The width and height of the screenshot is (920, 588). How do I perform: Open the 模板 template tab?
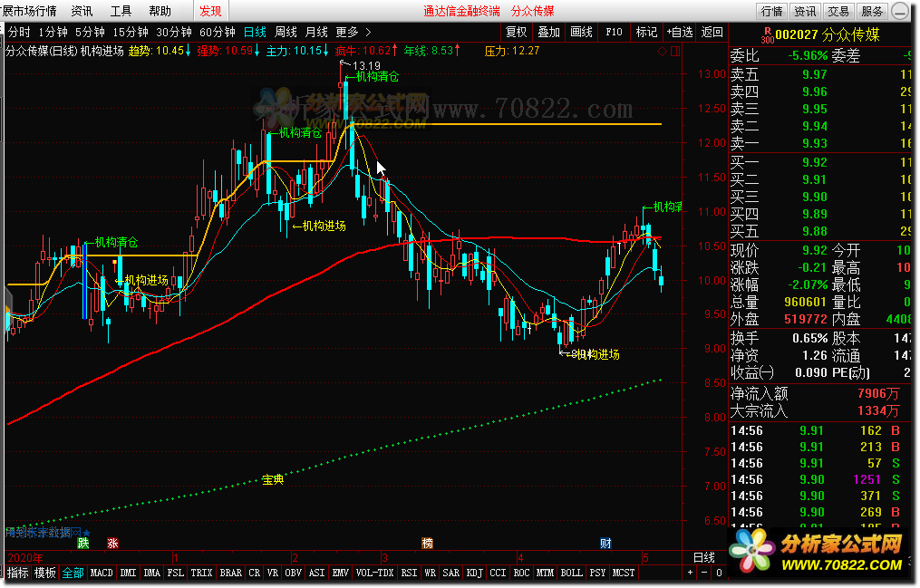[x=45, y=573]
